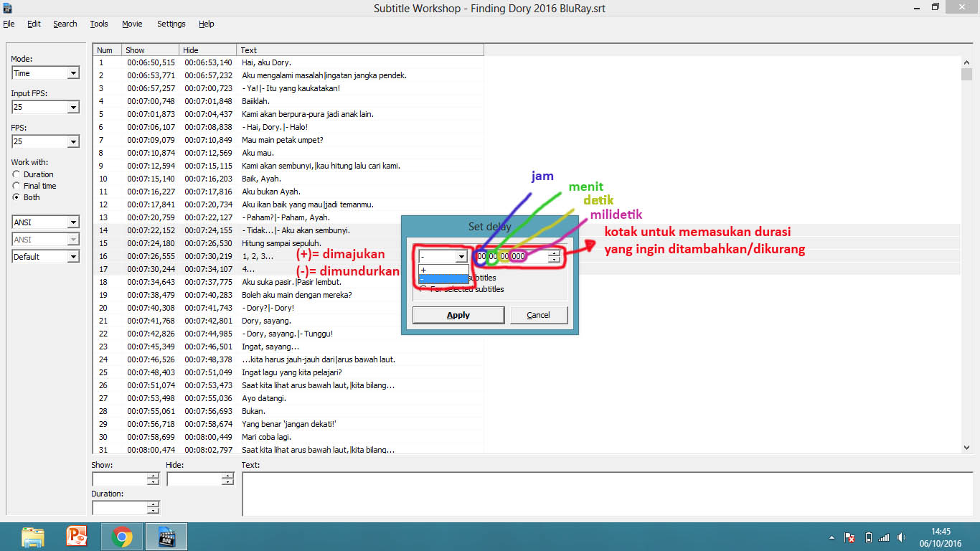The image size is (980, 551).
Task: Show hidden system tray icons
Action: tap(832, 537)
